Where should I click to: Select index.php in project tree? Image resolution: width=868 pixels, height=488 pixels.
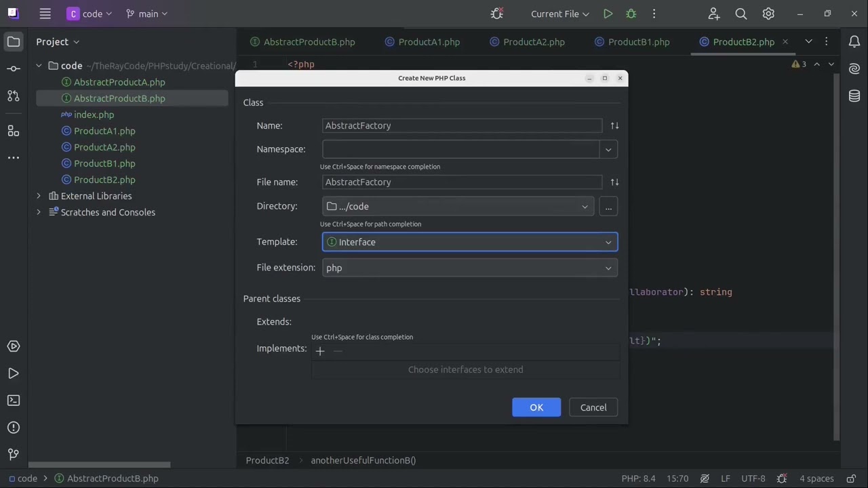pyautogui.click(x=94, y=115)
